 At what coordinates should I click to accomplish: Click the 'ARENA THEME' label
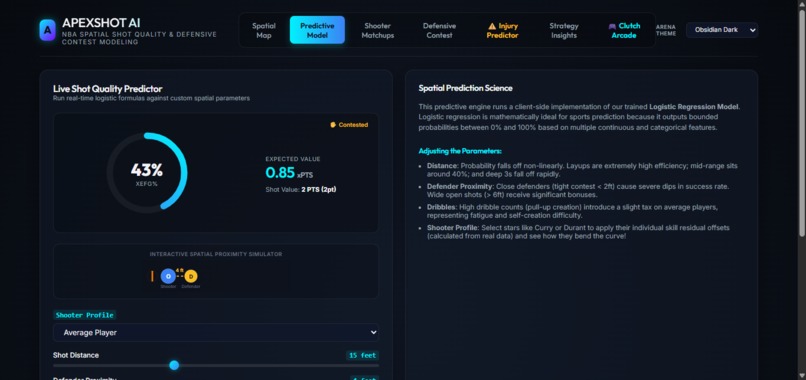pos(666,30)
